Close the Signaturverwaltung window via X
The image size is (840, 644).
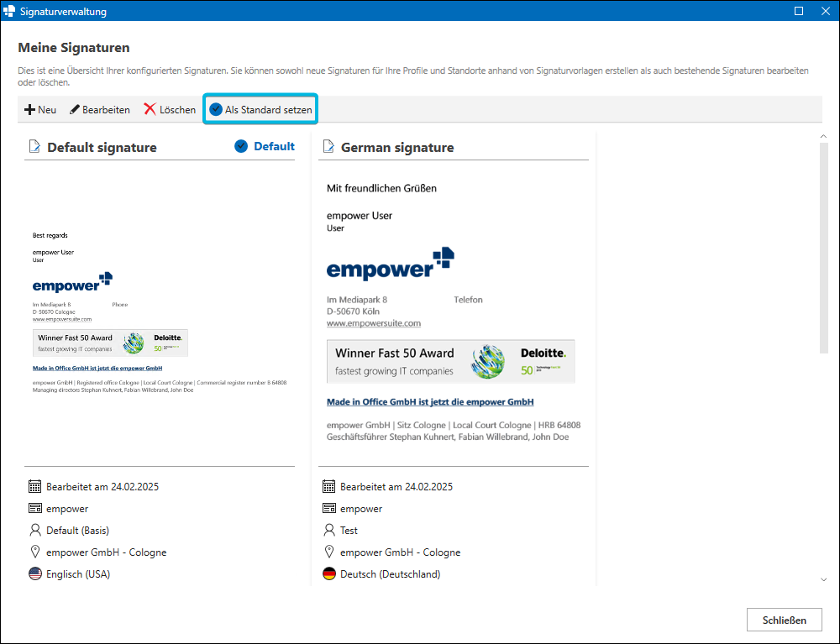pos(826,11)
